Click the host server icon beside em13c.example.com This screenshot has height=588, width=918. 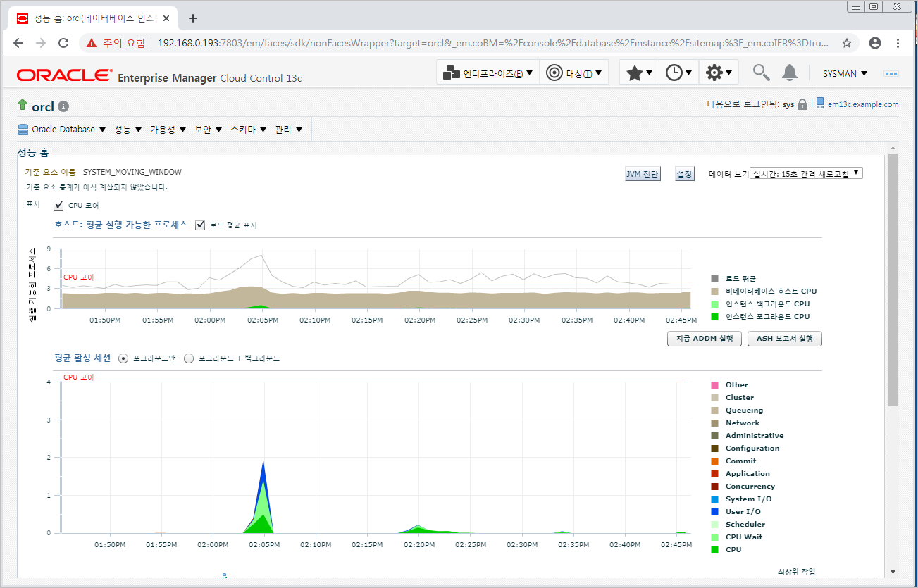pyautogui.click(x=820, y=103)
